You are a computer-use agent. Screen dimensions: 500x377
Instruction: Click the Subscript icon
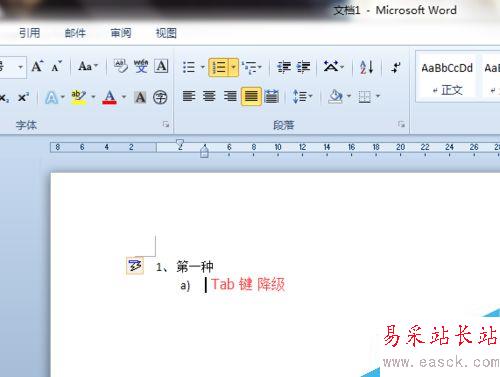pos(4,98)
